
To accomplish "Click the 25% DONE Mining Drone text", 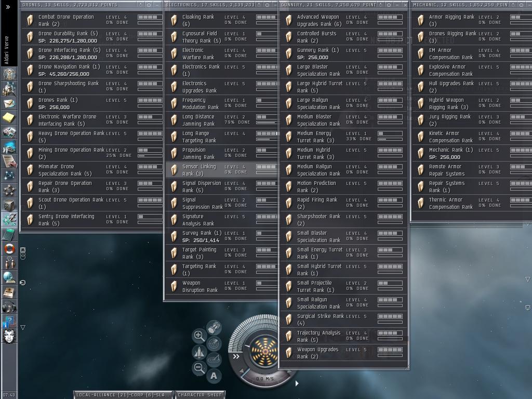I will 119,155.
